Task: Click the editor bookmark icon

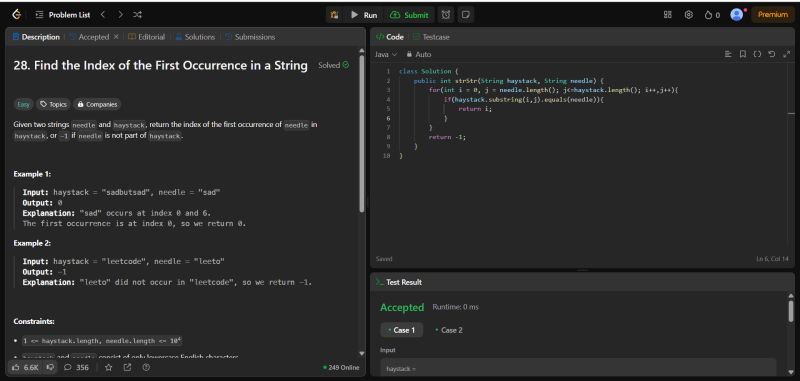Action: click(x=743, y=54)
